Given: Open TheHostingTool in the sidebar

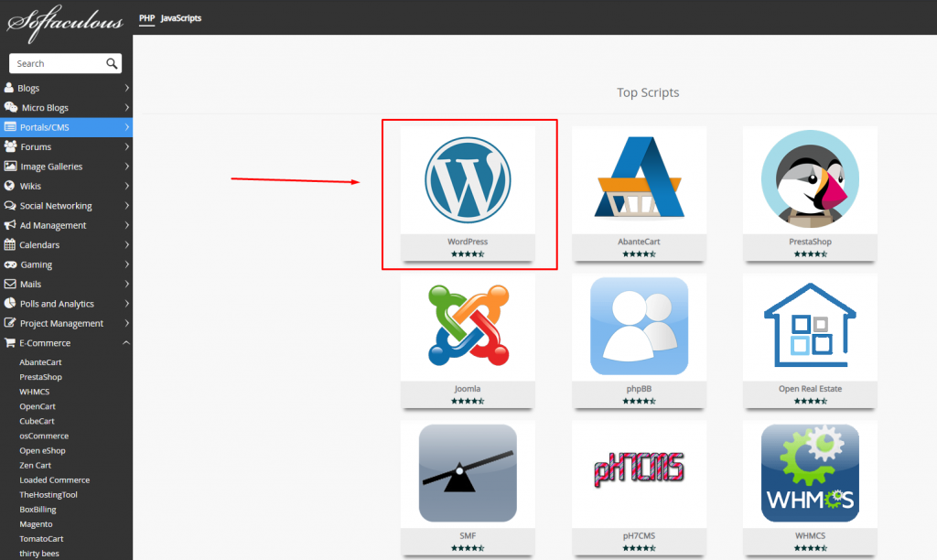Looking at the screenshot, I should coord(48,495).
